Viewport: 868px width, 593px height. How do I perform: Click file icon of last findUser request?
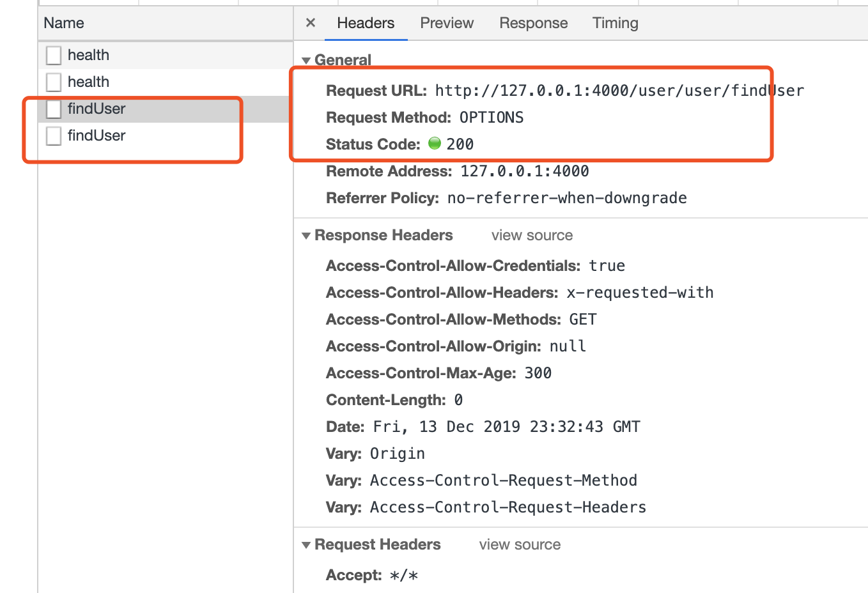click(x=54, y=135)
